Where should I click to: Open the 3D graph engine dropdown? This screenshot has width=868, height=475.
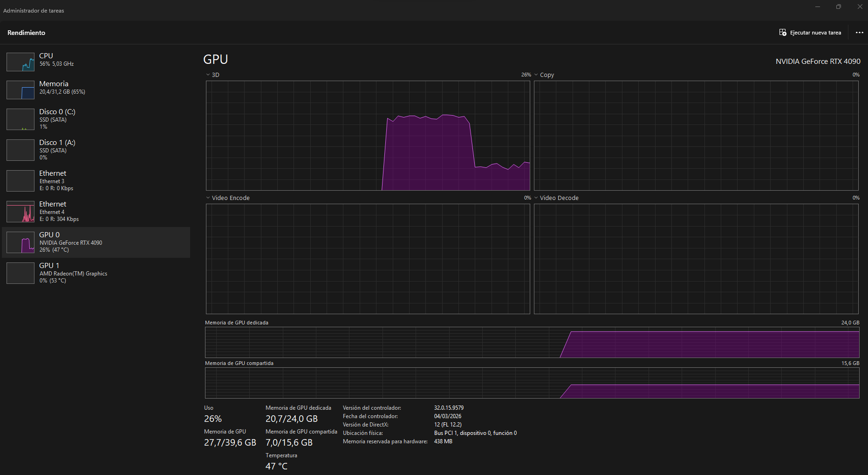tap(208, 75)
